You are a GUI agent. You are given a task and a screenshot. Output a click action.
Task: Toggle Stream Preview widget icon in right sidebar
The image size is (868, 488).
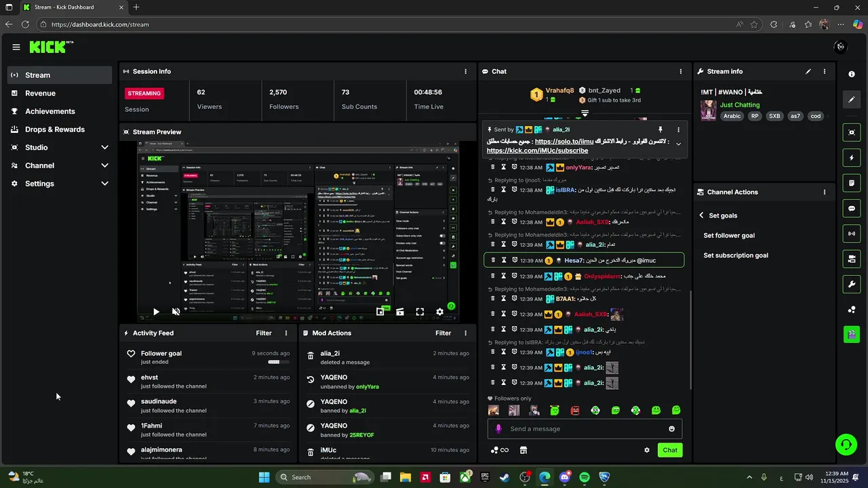(x=852, y=132)
